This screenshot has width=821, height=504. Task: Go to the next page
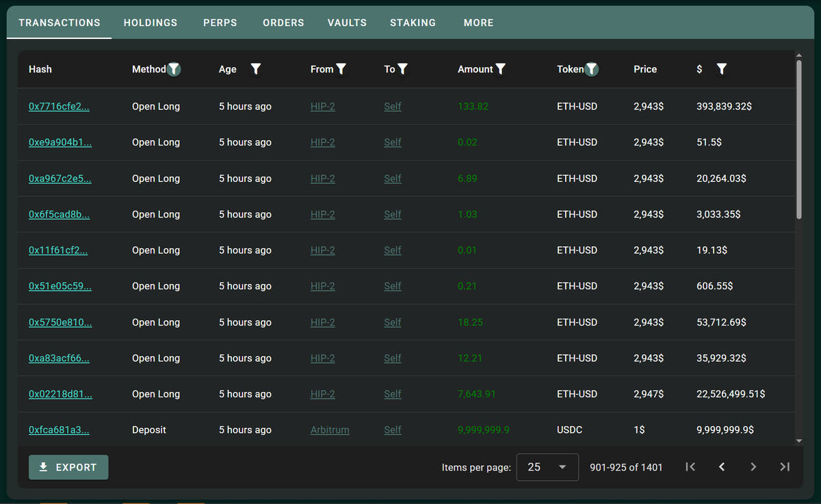point(753,467)
